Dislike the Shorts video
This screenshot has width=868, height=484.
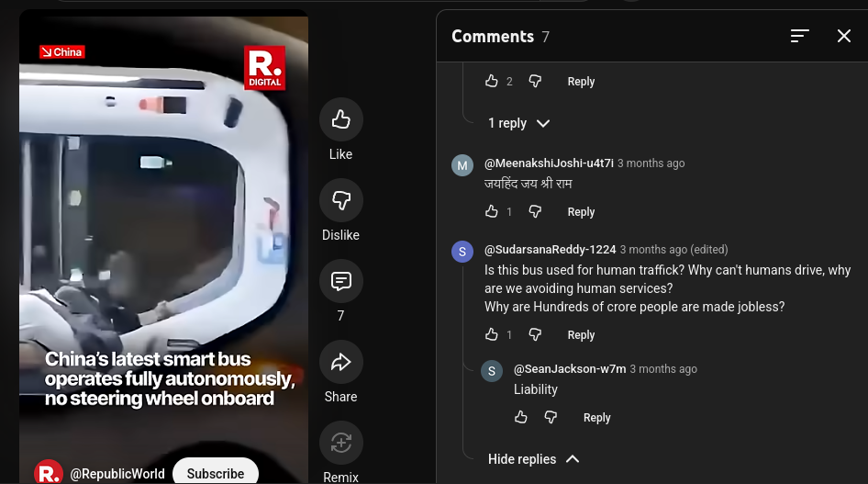340,200
